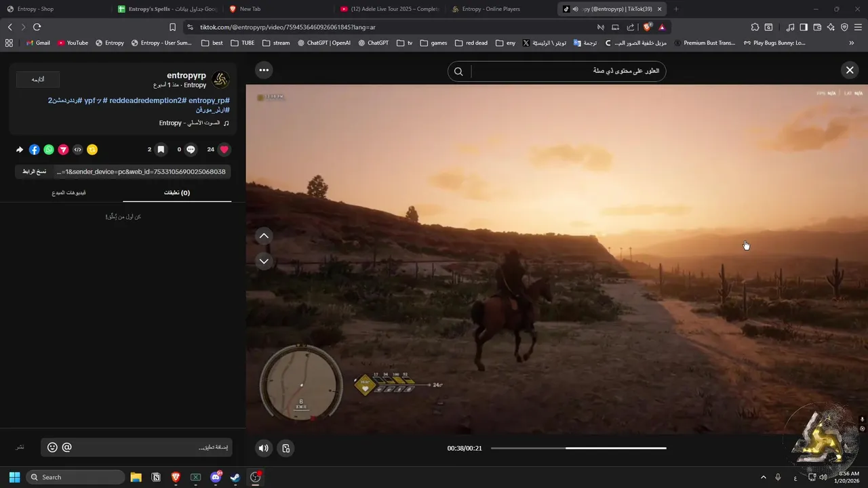Switch to Adele Live Tour 2025 tab
This screenshot has width=868, height=488.
click(389, 9)
